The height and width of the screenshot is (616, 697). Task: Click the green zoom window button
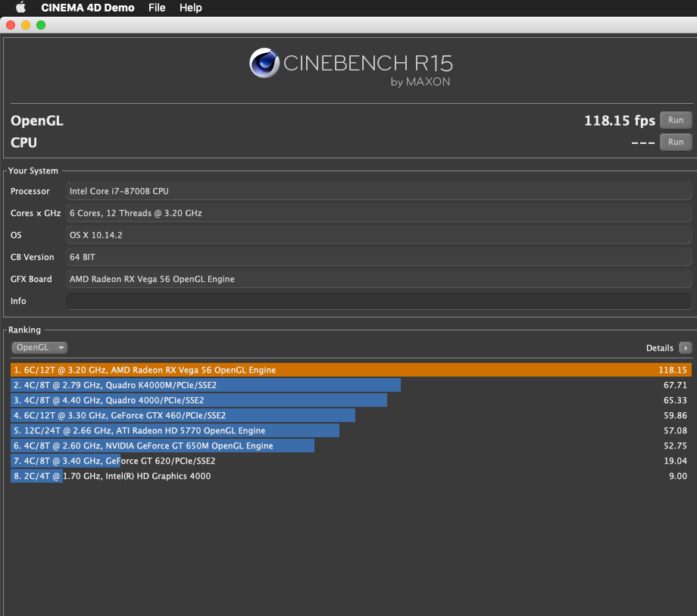point(41,25)
